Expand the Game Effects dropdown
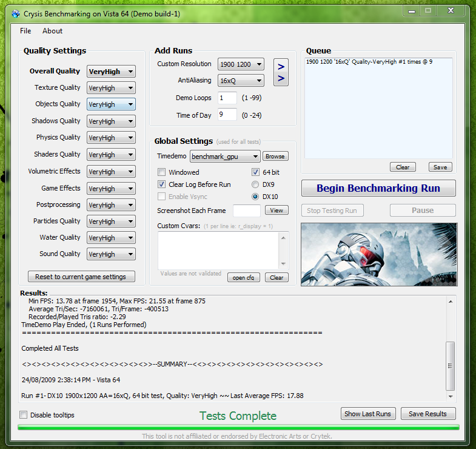Screen dimensions: 476x449 (x=111, y=189)
